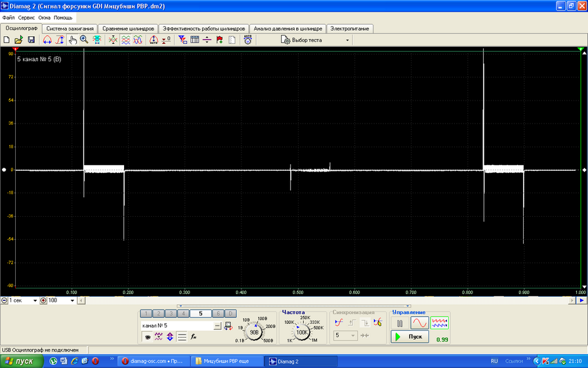Open the Окна menu
Screen dimensions: 588x368
point(44,18)
